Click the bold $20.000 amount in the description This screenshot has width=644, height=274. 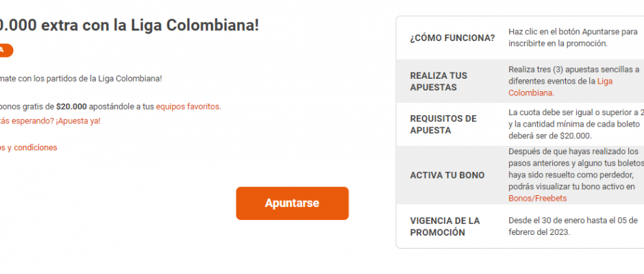(x=71, y=106)
